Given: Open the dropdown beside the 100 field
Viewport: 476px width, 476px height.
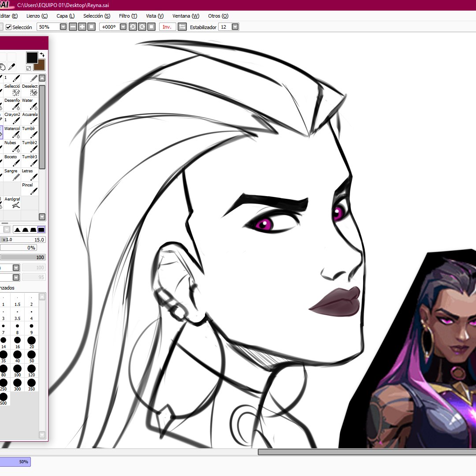Looking at the screenshot, I should pyautogui.click(x=16, y=268).
